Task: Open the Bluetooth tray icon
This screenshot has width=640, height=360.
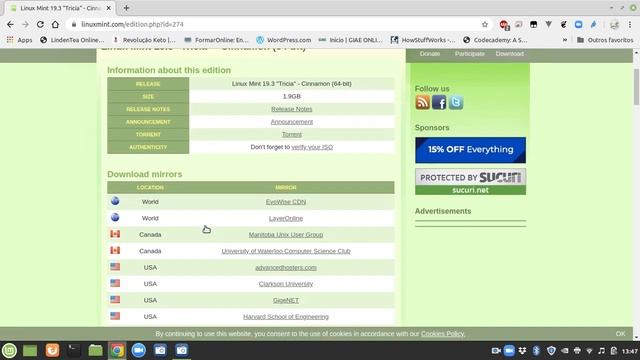Action: pyautogui.click(x=536, y=351)
